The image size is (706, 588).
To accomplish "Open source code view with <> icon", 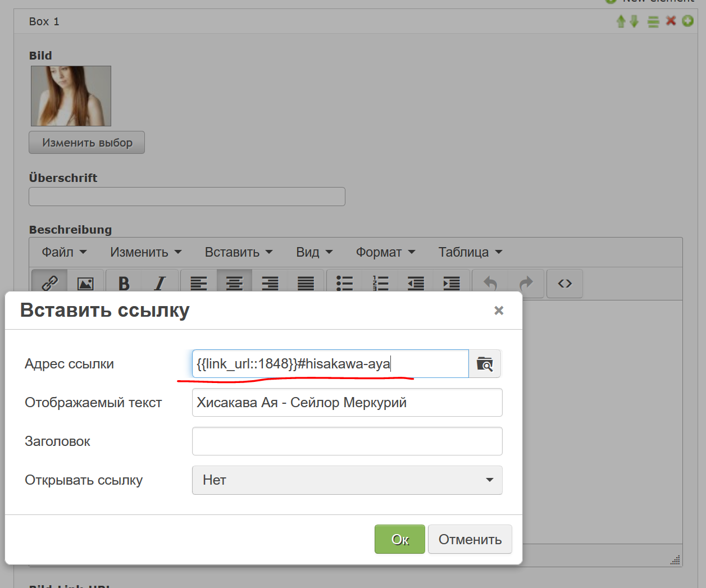I will tap(564, 284).
